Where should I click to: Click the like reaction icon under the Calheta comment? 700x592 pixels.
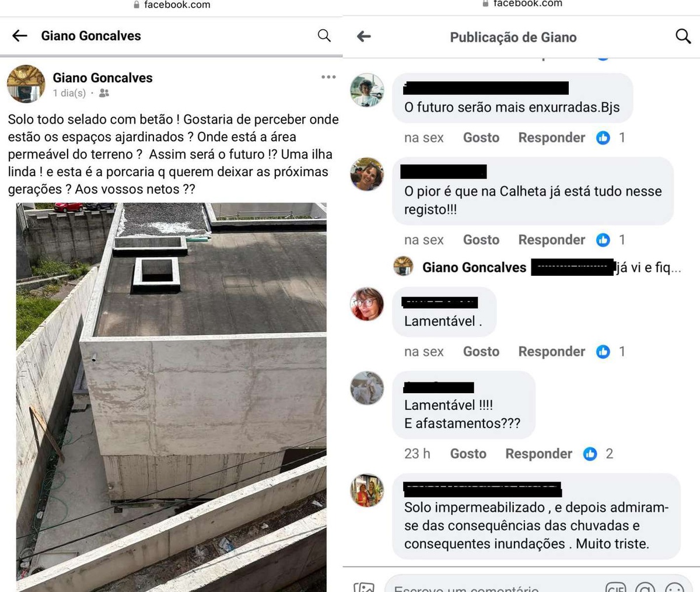603,240
